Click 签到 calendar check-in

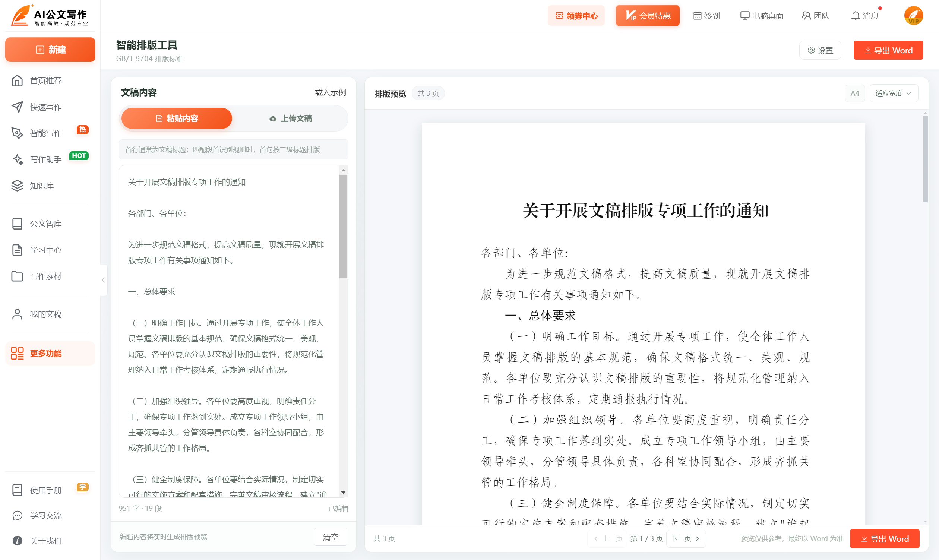pyautogui.click(x=706, y=16)
